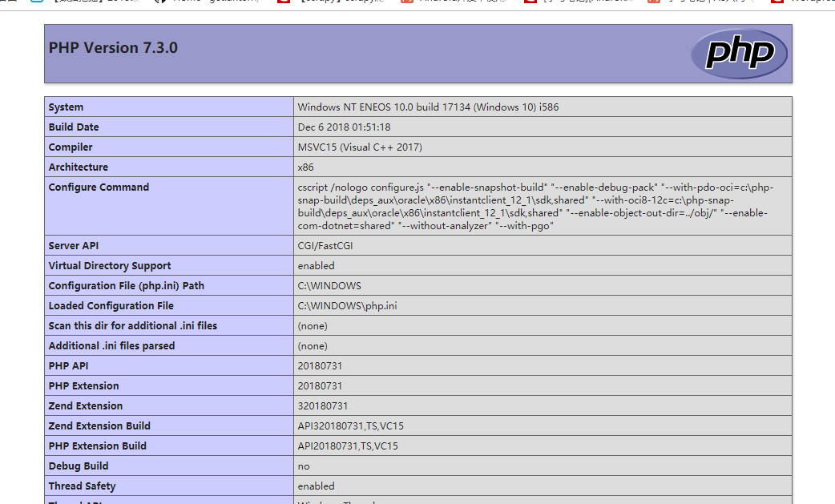The height and width of the screenshot is (504, 835).
Task: Click the "Debug Build" row label
Action: point(79,466)
